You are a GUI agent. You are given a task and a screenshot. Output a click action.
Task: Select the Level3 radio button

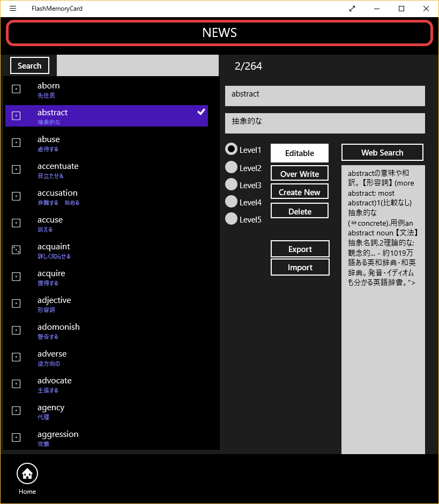(x=231, y=184)
